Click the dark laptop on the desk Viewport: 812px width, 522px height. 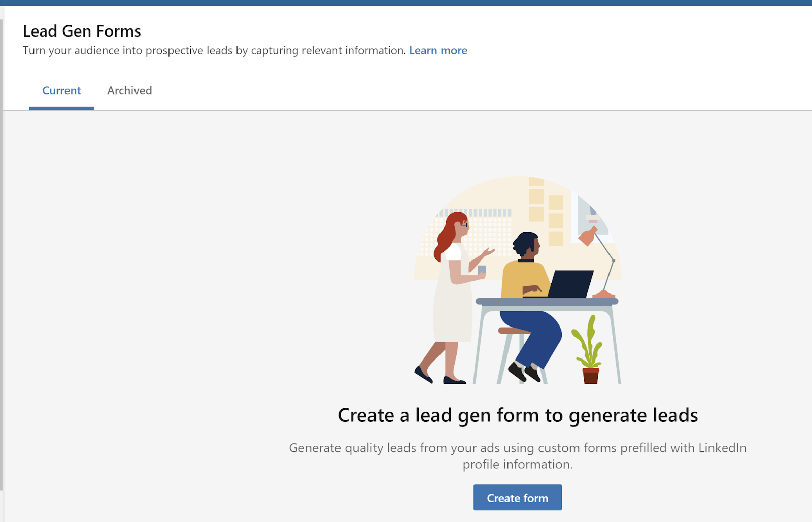click(x=570, y=284)
